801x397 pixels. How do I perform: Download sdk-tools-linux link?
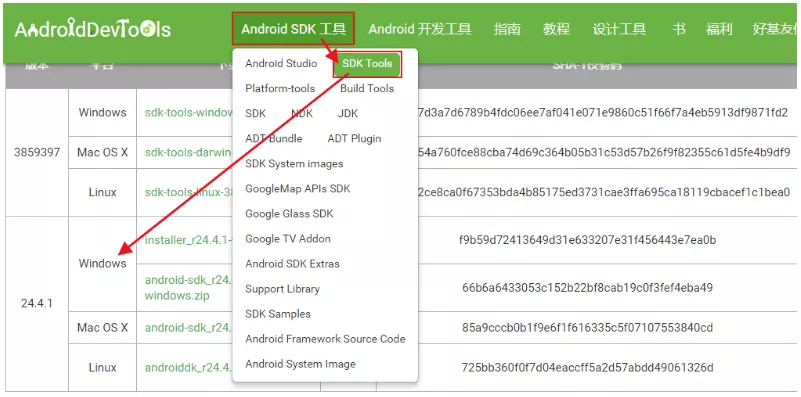tap(189, 192)
